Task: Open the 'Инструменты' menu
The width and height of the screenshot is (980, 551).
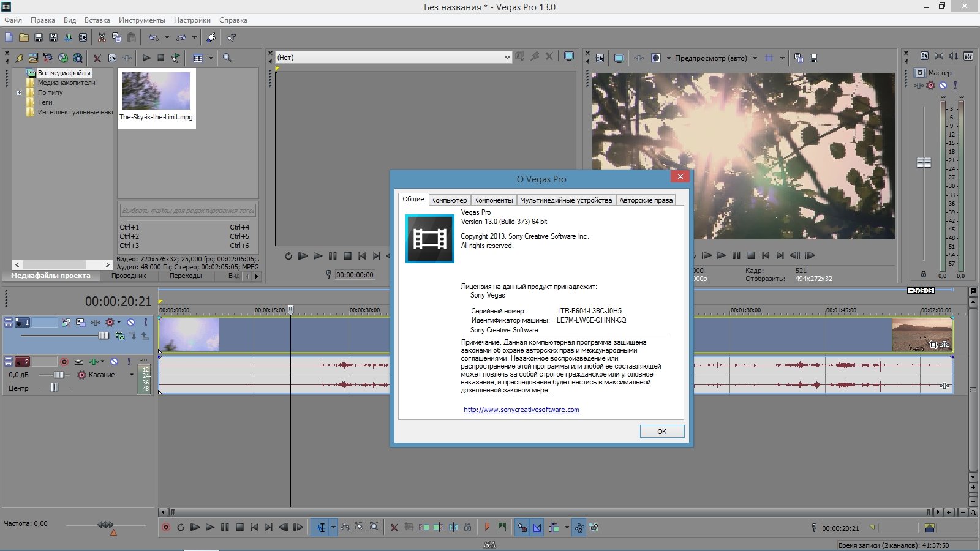Action: (141, 20)
